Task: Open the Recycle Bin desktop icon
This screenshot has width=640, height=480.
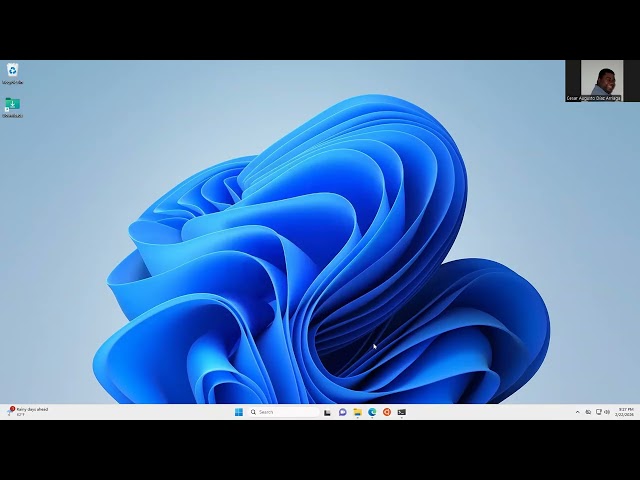Action: tap(13, 73)
